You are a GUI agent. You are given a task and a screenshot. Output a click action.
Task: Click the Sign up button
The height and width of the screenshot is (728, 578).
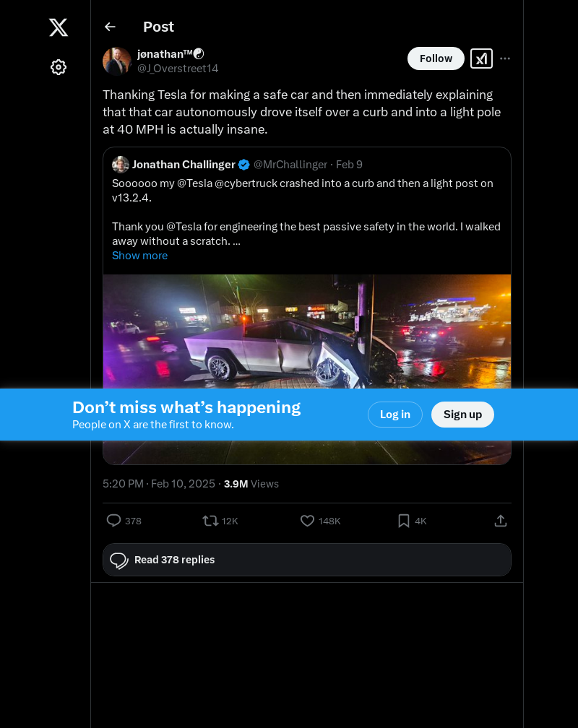(463, 415)
